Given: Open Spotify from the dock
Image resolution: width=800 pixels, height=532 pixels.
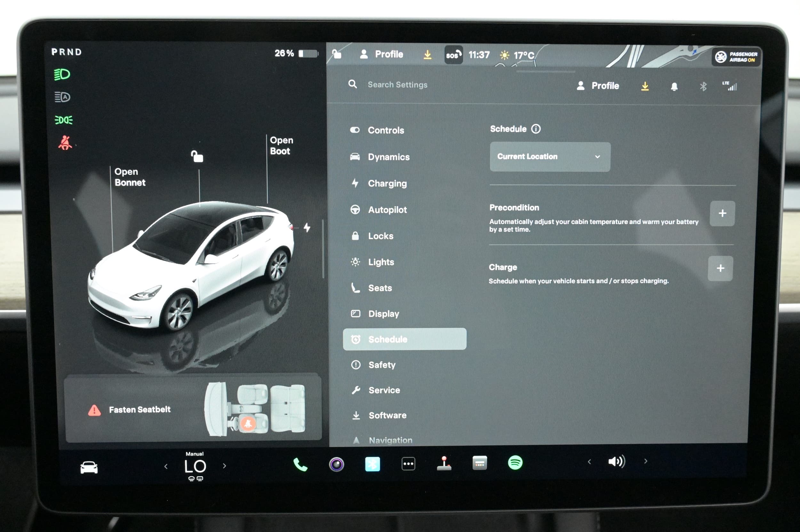Looking at the screenshot, I should click(x=515, y=463).
